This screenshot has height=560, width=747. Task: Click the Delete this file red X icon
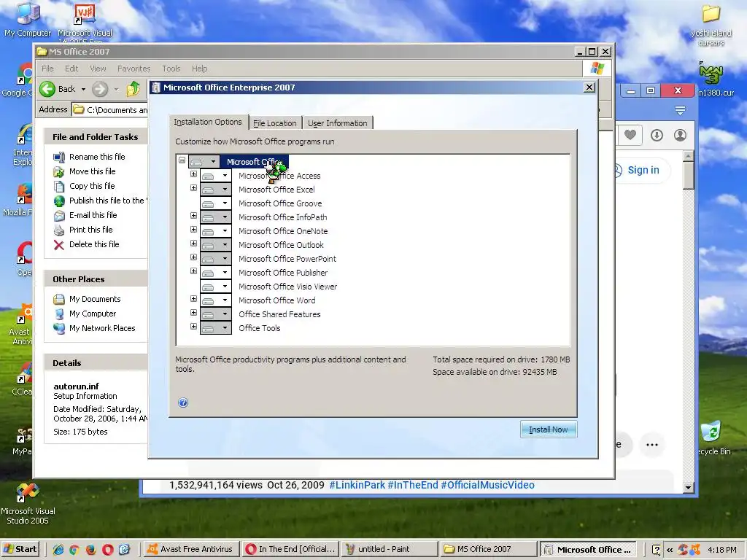[59, 245]
